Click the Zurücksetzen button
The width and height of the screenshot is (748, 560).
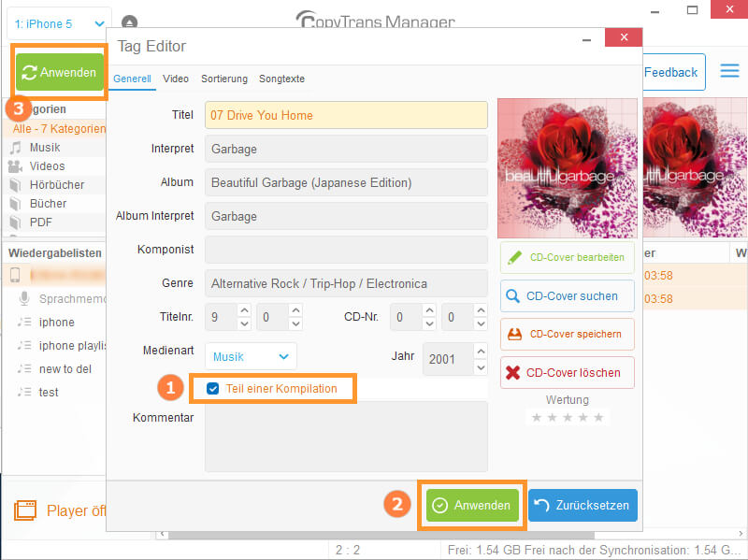click(x=583, y=505)
